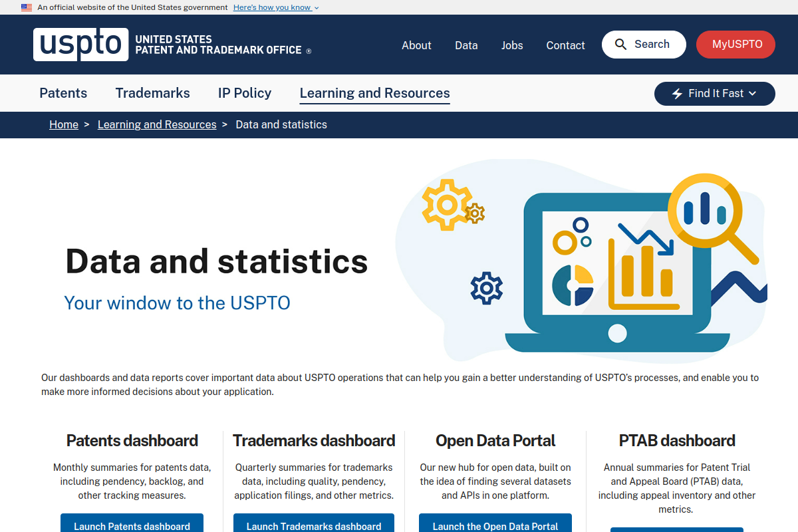
Task: Expand "Here's how you know" disclosure
Action: tap(276, 7)
